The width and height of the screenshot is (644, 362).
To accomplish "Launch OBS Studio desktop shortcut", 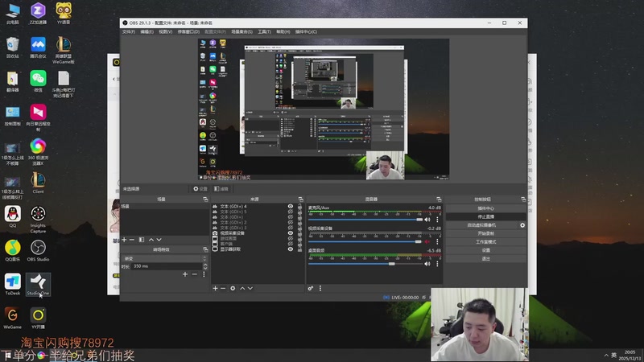I will [x=38, y=250].
